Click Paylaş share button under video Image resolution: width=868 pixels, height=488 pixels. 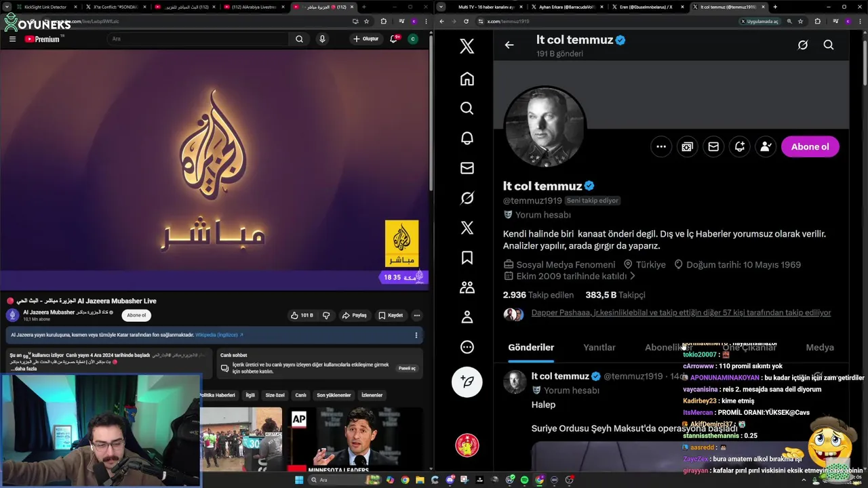pyautogui.click(x=355, y=315)
